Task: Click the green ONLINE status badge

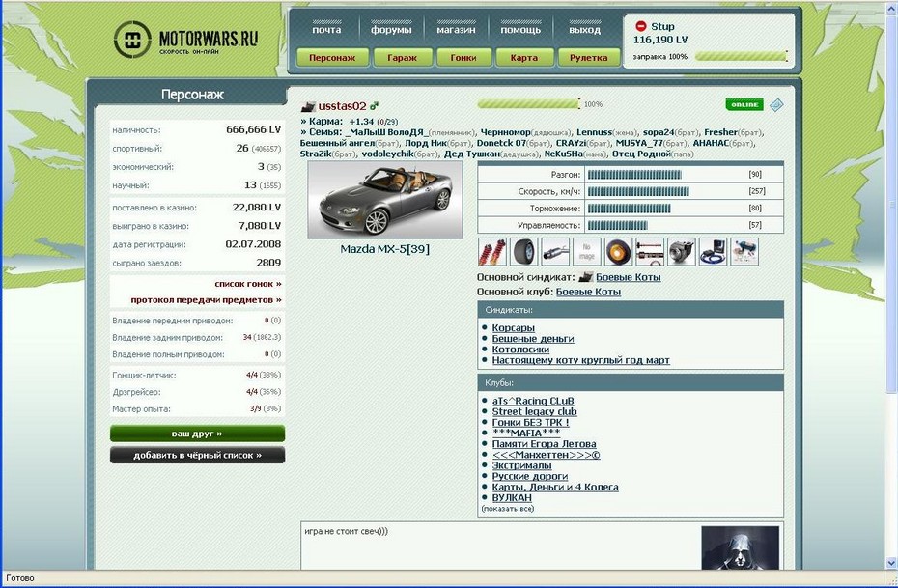Action: [x=744, y=105]
